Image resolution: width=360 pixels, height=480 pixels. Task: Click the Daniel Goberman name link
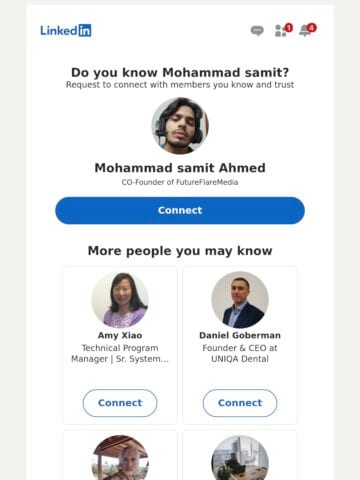[240, 335]
